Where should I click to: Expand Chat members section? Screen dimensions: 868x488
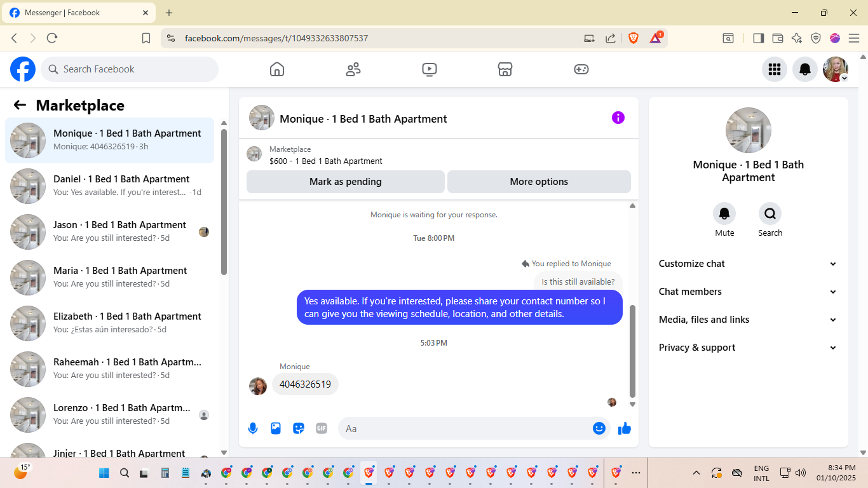[748, 292]
